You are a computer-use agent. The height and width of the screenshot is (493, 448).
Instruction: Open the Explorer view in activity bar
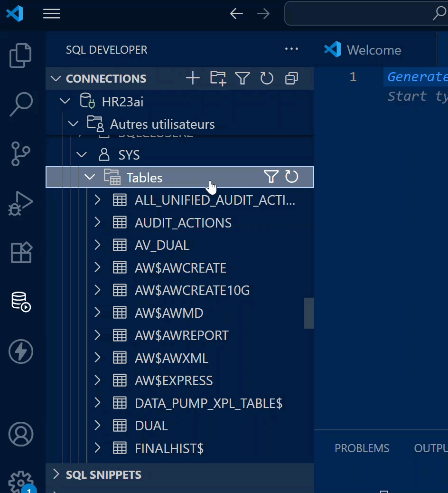pyautogui.click(x=21, y=56)
